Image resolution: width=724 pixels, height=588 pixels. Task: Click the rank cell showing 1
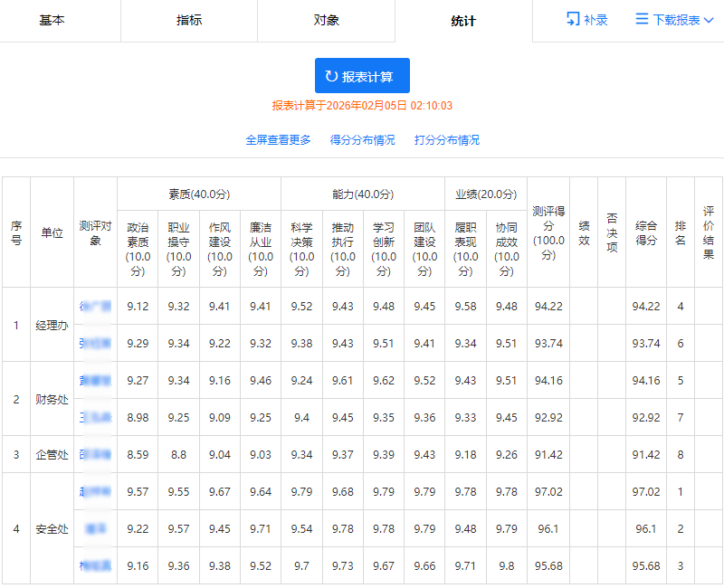pyautogui.click(x=679, y=492)
